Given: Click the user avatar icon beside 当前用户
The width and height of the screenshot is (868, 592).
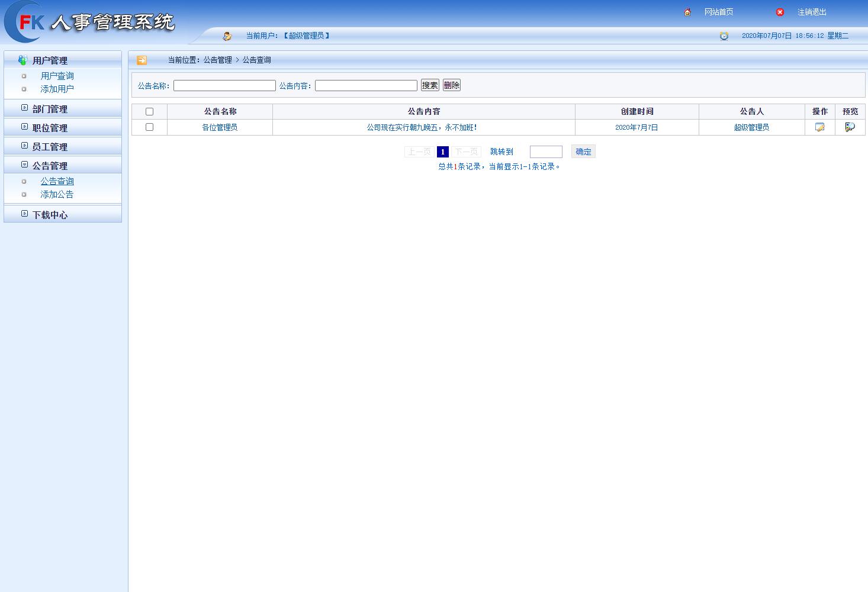Looking at the screenshot, I should pos(227,36).
